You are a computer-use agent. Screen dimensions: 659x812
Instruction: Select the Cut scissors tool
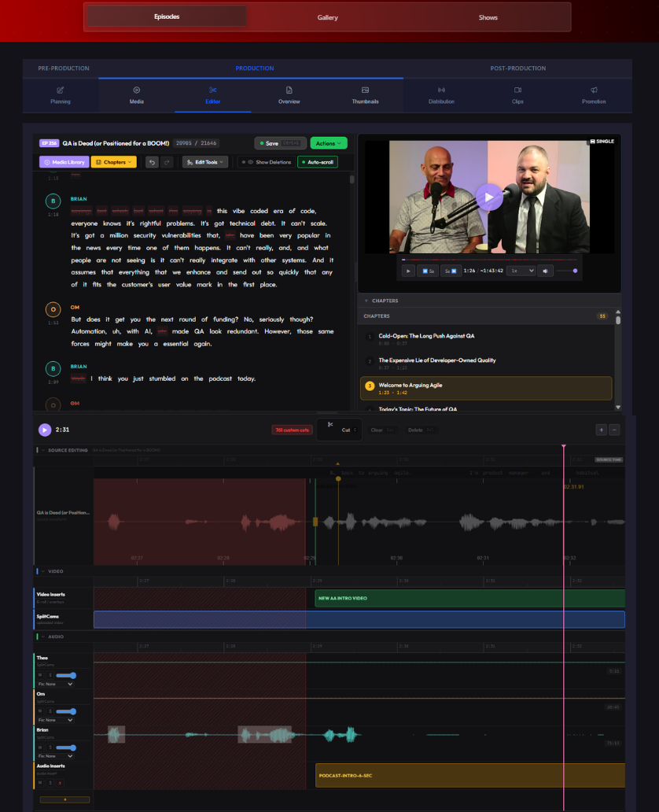pos(339,430)
